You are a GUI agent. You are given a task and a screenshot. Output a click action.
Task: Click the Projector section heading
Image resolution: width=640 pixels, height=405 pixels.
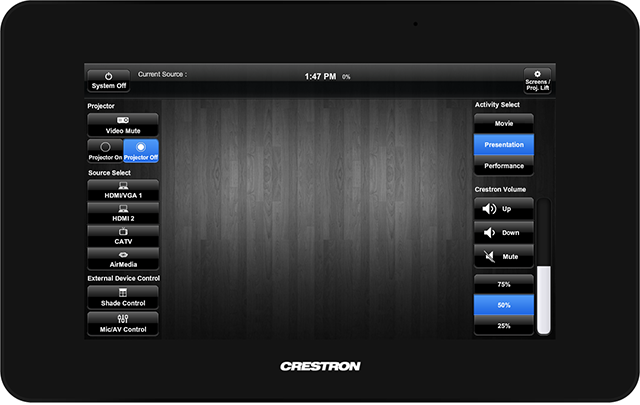click(x=101, y=106)
